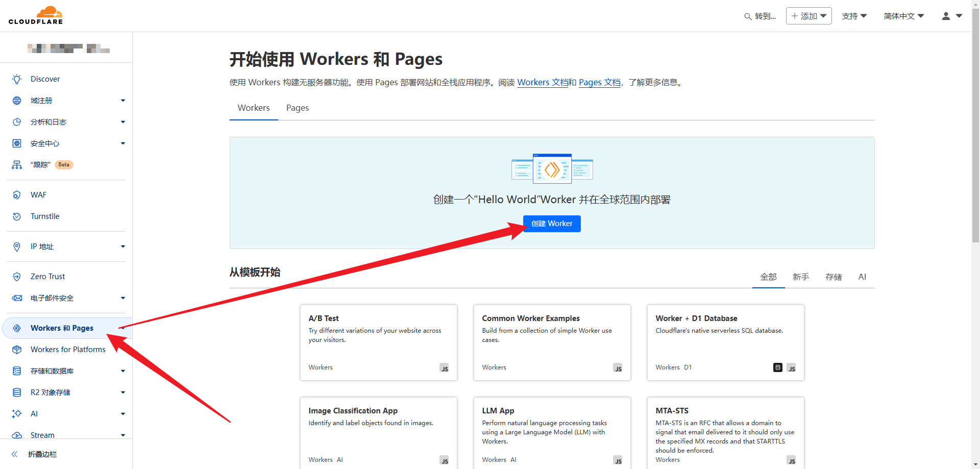Expand the AI sidebar section arrow
Image resolution: width=980 pixels, height=469 pixels.
123,414
